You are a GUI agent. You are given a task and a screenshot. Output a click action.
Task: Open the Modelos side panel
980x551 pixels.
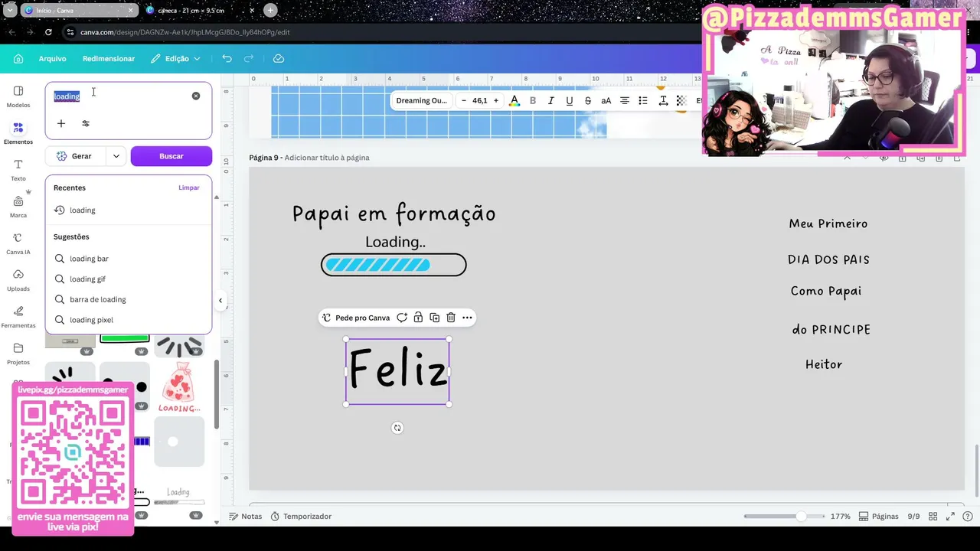[18, 96]
